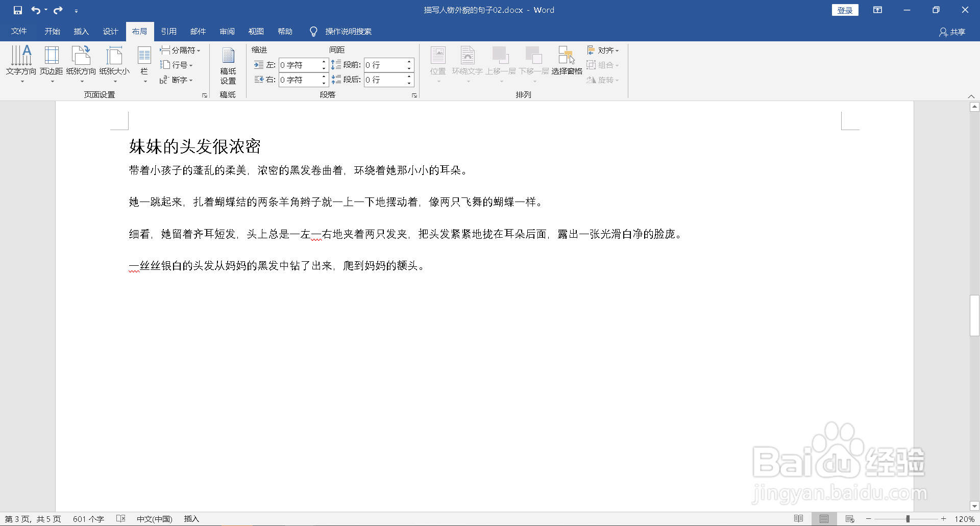This screenshot has height=526, width=980.
Task: Switch to Web Layout view icon
Action: pyautogui.click(x=850, y=519)
